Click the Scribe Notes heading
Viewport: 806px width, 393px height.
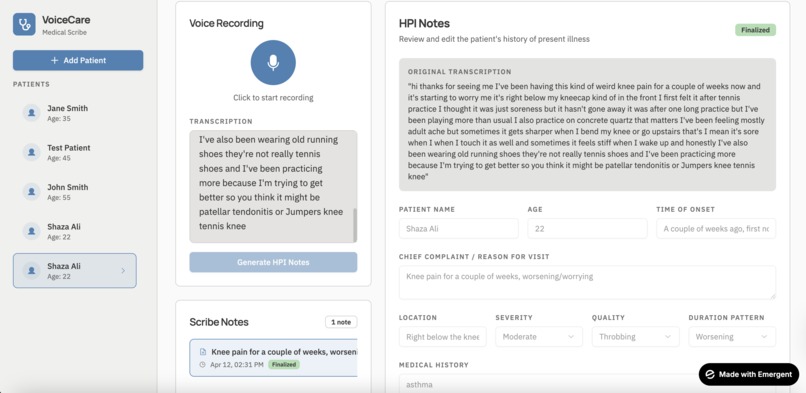point(219,322)
